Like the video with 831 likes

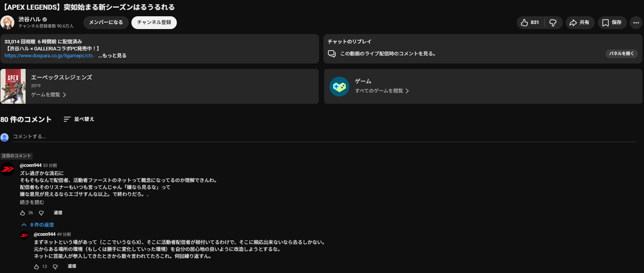tap(530, 23)
